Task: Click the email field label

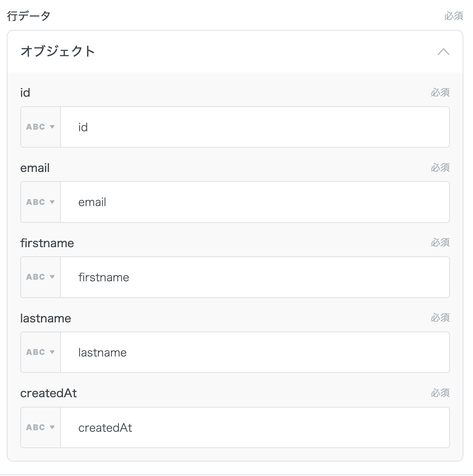Action: click(35, 168)
